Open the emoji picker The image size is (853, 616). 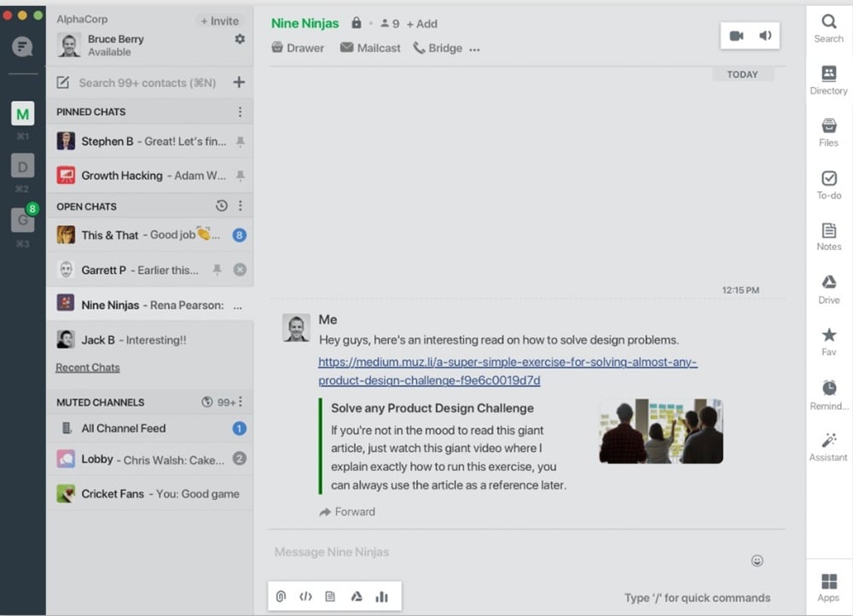click(757, 561)
